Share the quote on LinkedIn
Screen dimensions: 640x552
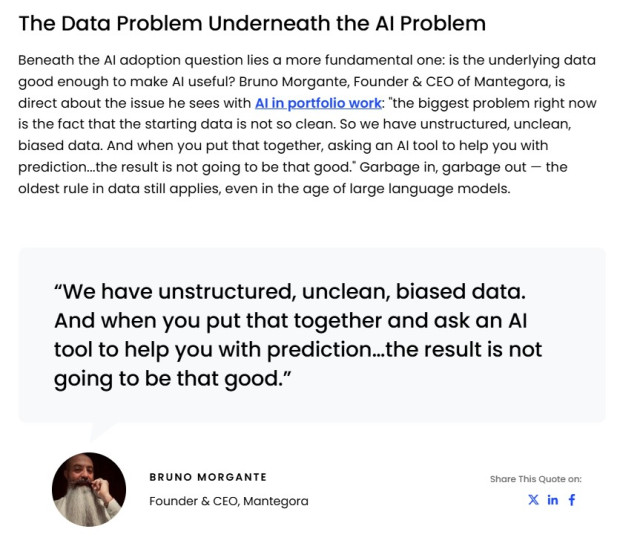coord(553,500)
